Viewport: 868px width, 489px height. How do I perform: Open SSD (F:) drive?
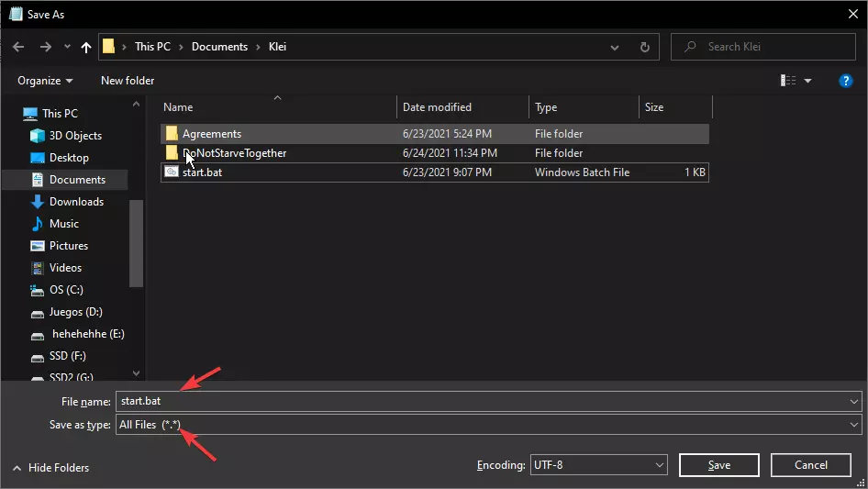click(68, 356)
